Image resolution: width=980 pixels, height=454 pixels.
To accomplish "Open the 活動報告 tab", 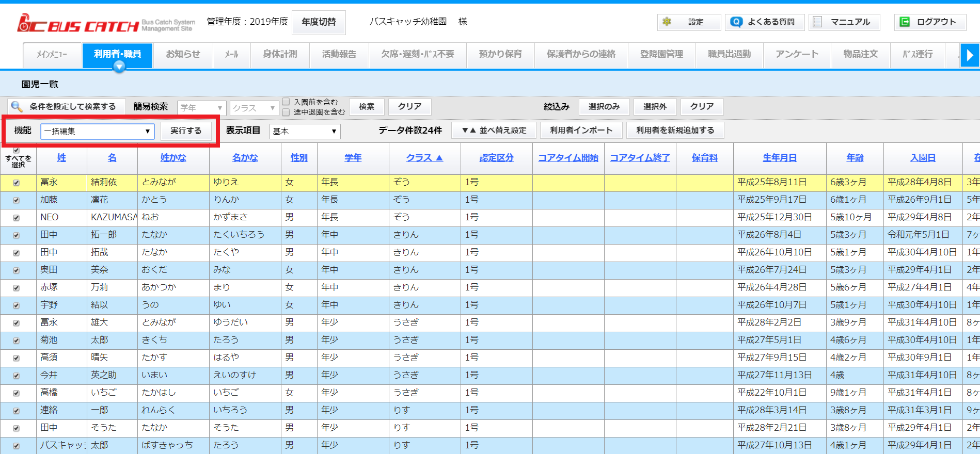I will pyautogui.click(x=339, y=54).
